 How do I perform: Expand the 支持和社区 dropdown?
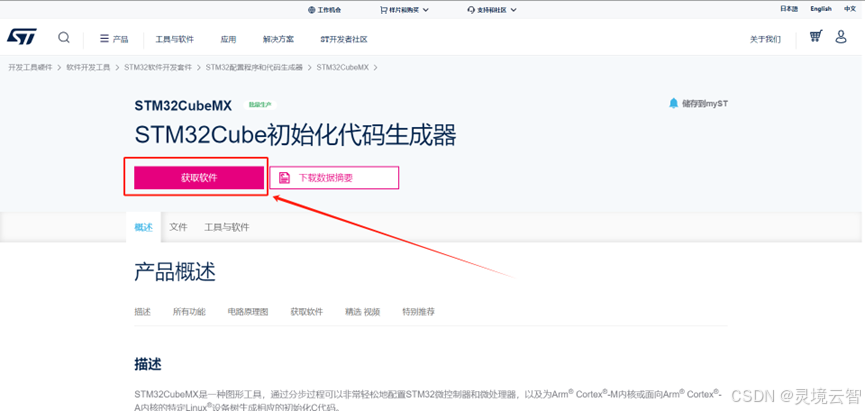[492, 9]
